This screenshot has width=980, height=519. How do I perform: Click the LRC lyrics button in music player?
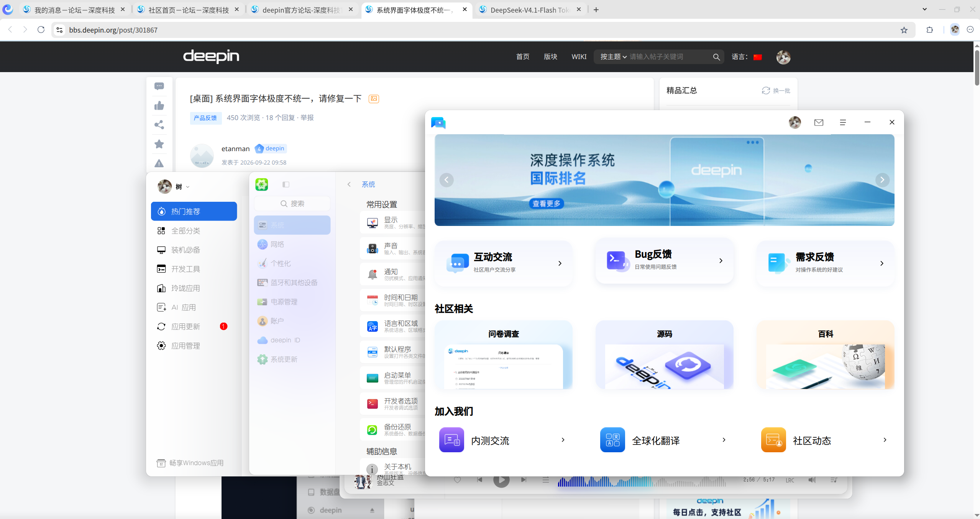click(x=790, y=480)
